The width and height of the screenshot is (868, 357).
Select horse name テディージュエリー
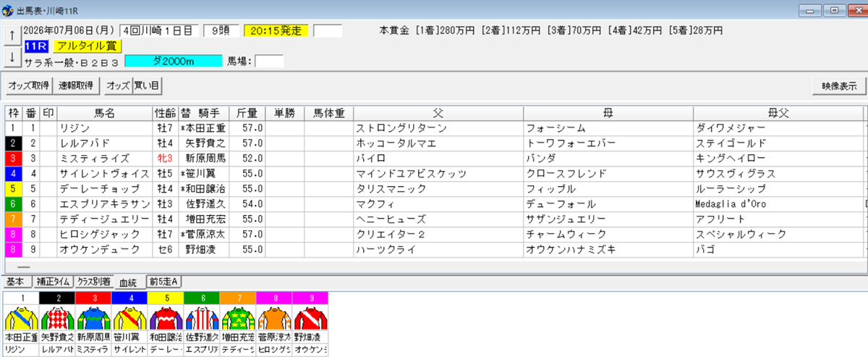(x=104, y=218)
